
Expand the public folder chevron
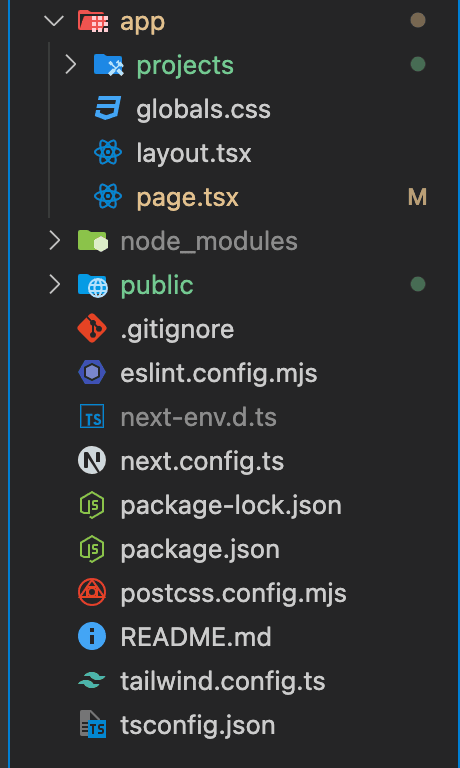coord(54,285)
